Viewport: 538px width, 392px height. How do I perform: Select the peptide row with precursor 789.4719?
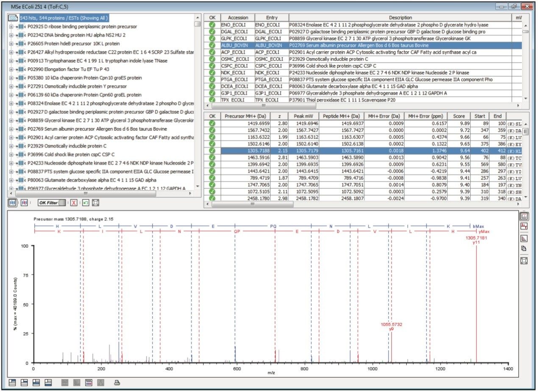coord(364,177)
